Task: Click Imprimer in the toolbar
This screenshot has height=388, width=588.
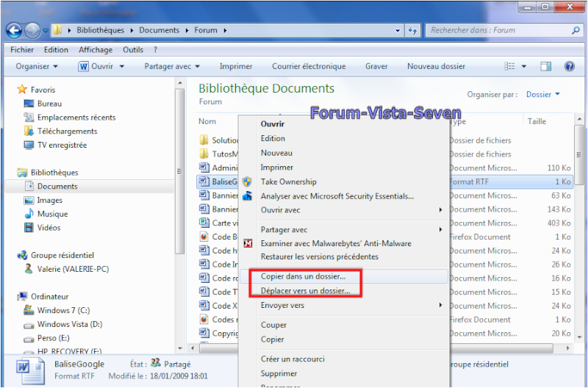Action: [x=236, y=66]
